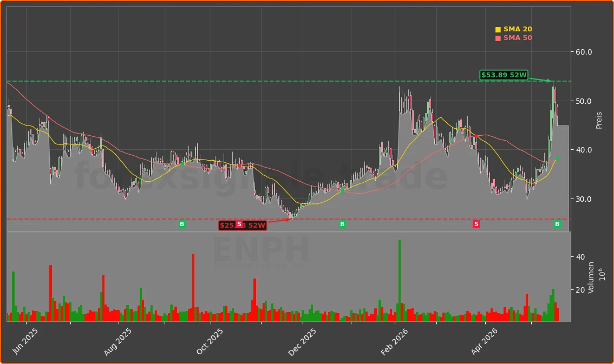
Task: Click the 50.0 price axis tick
Action: 584,101
